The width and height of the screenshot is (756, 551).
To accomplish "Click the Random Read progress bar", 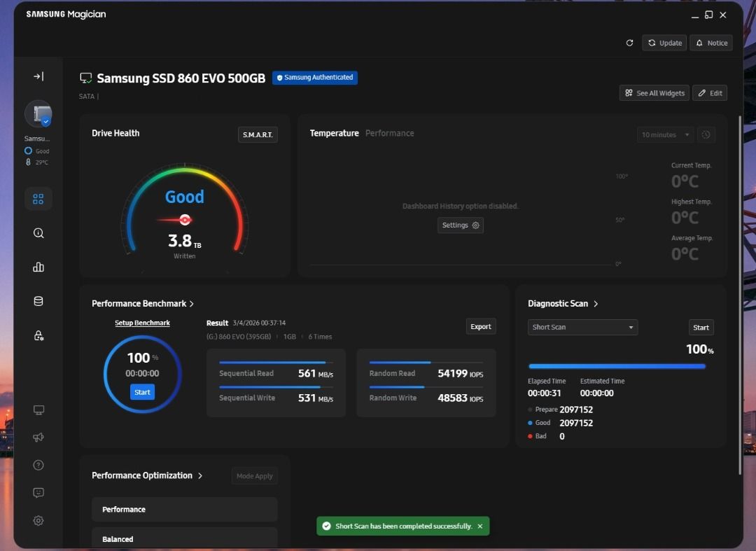I will point(426,362).
